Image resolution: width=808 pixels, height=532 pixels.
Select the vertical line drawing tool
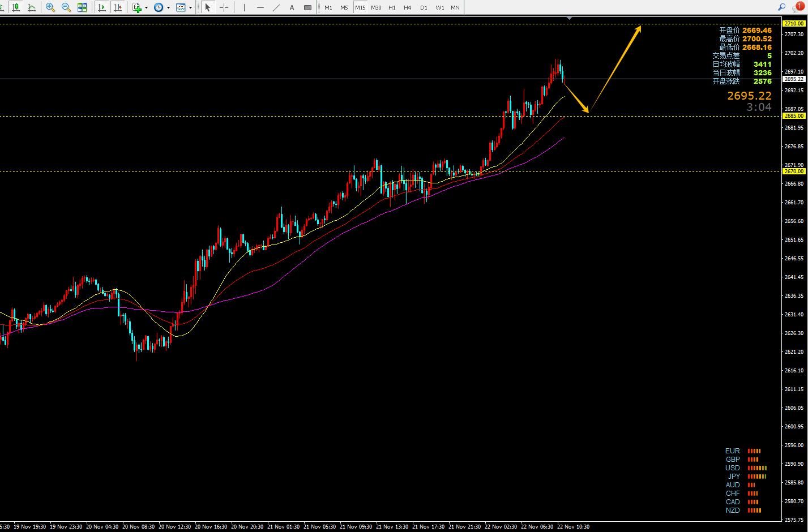pos(244,7)
